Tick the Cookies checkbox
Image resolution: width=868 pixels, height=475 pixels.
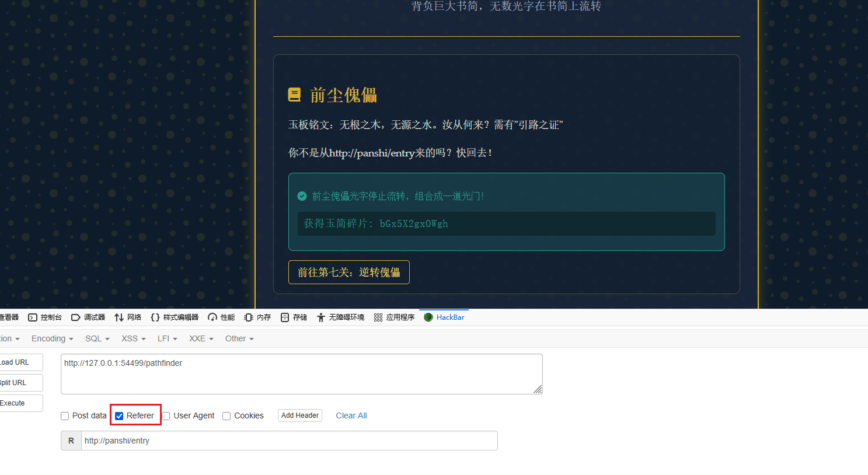coord(226,416)
